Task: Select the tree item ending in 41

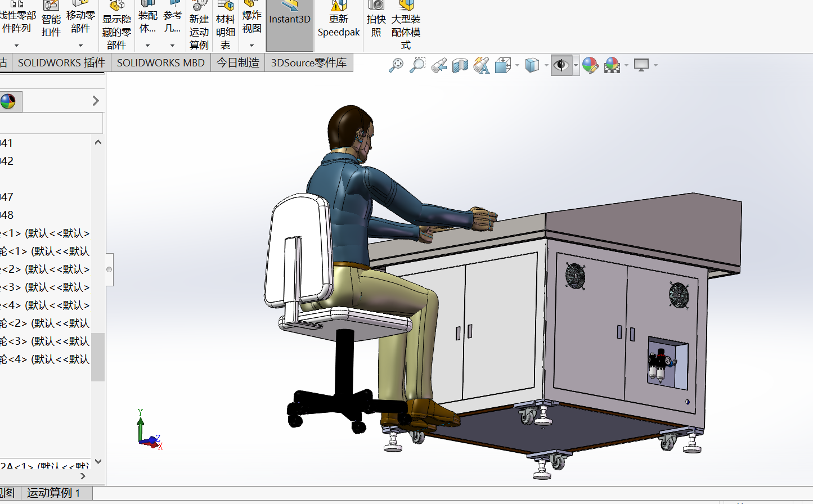Action: coord(7,143)
